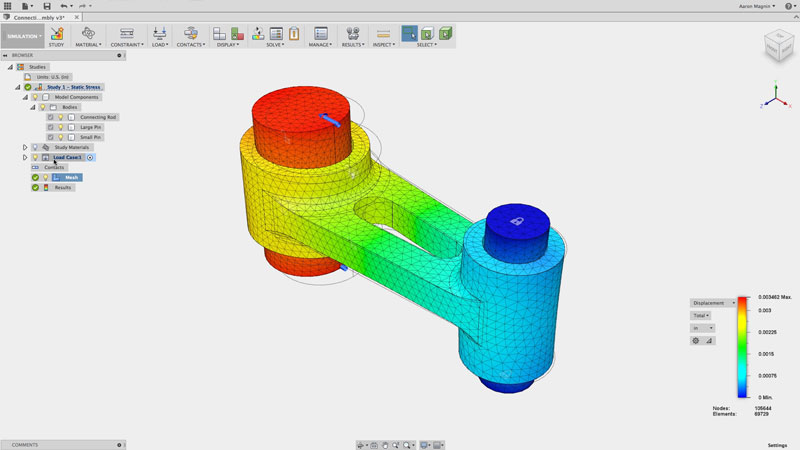Viewport: 800px width, 450px height.
Task: Toggle visibility bulb for Large Pin
Action: point(61,127)
